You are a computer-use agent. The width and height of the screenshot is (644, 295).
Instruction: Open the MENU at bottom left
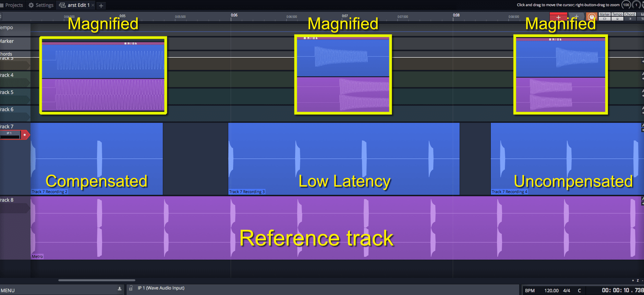(x=8, y=291)
